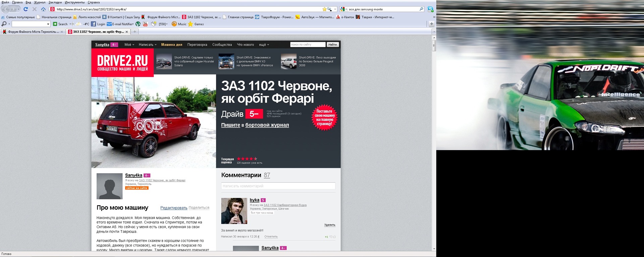This screenshot has height=257, width=644.
Task: Open the Переговорка link
Action: point(197,45)
